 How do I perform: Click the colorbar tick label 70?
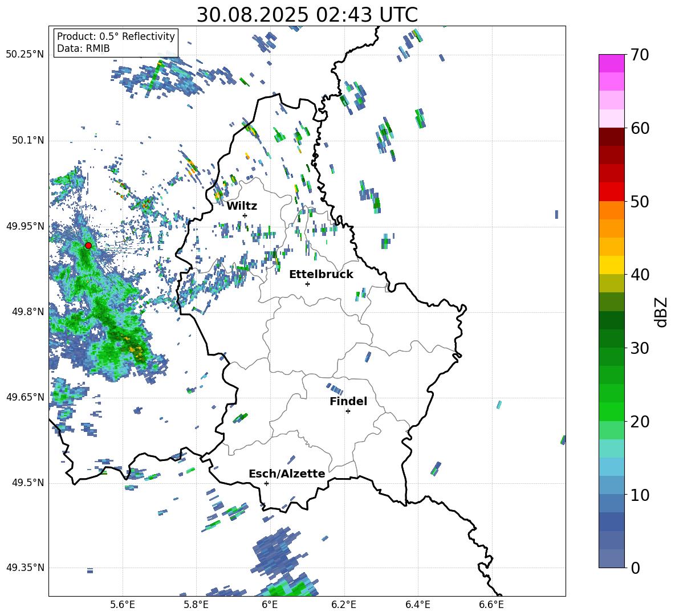(x=639, y=55)
